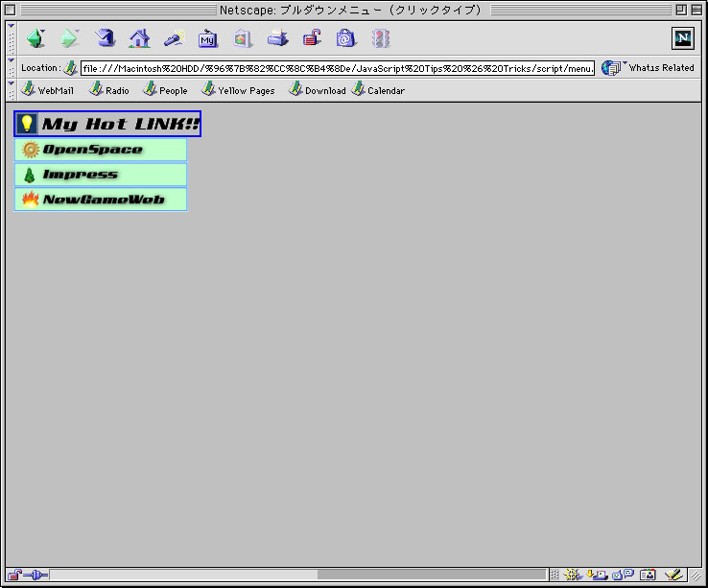
Task: Toggle the online/offline connection plug icon
Action: click(35, 575)
